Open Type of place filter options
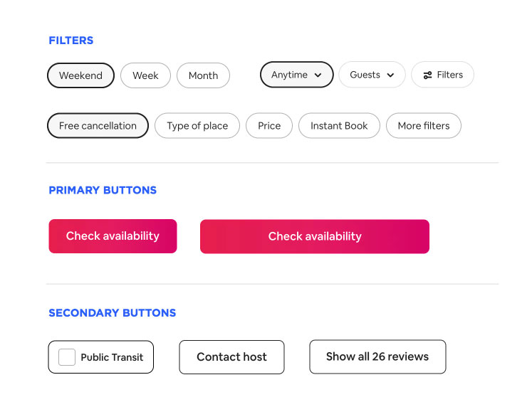The image size is (532, 402). tap(197, 126)
